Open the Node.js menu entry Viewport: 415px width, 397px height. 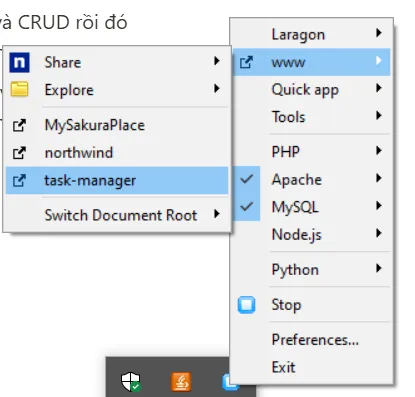(311, 234)
